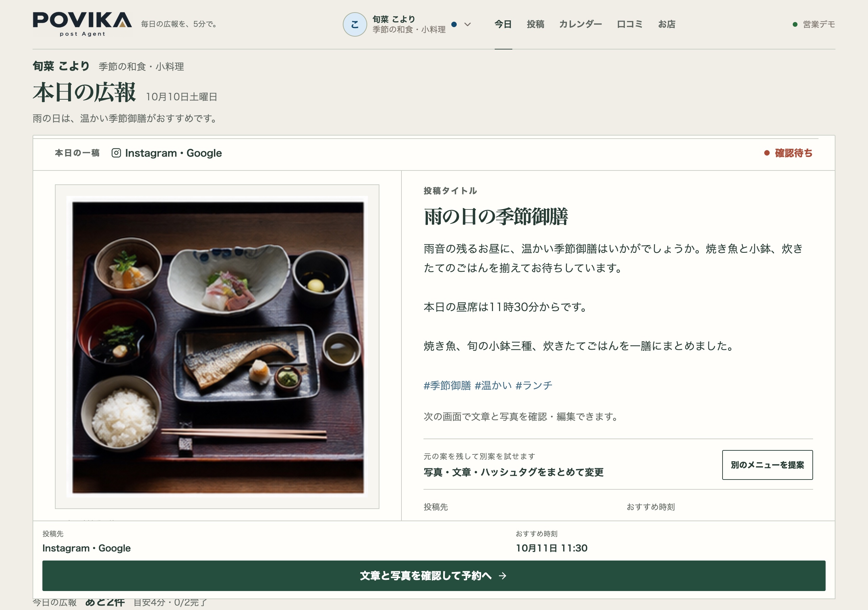868x610 pixels.
Task: Click the 別のメニューを提案 button
Action: [767, 465]
